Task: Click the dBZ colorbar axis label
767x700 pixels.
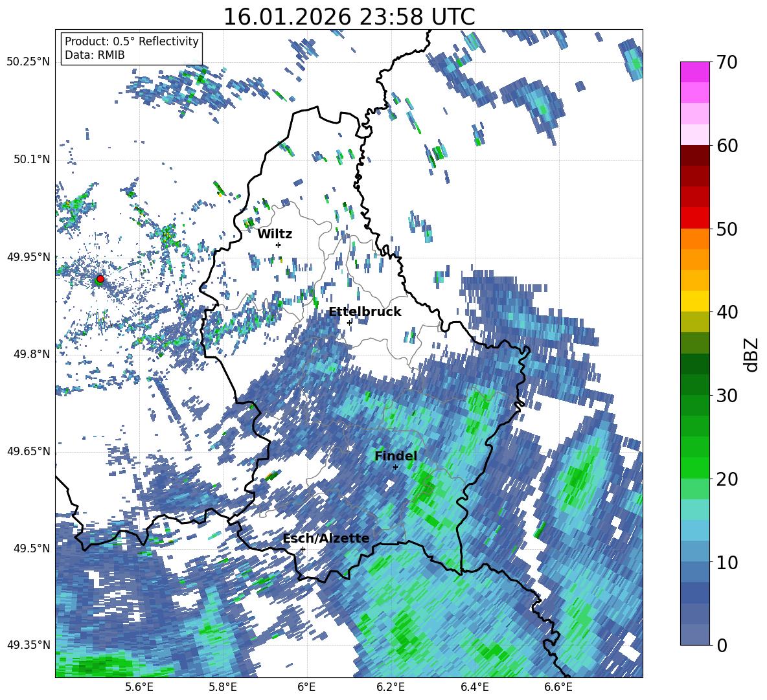Action: [752, 354]
